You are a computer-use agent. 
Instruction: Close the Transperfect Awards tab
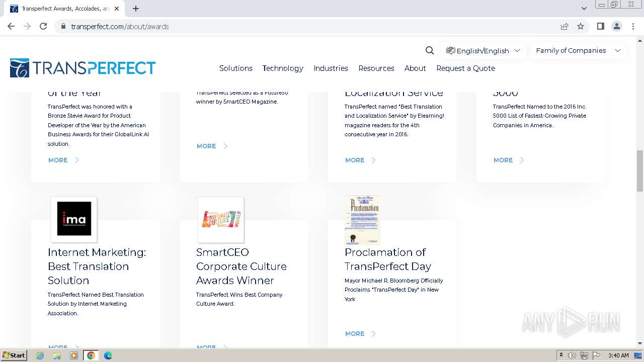point(117,9)
